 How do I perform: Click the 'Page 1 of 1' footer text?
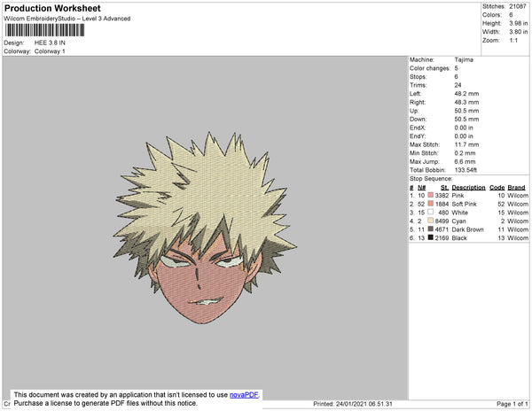pos(512,404)
